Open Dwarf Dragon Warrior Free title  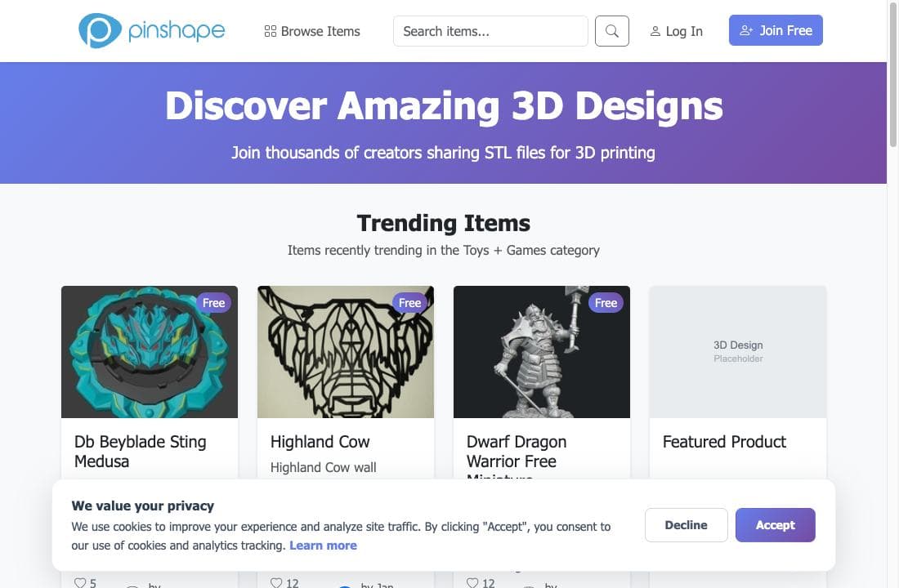point(517,457)
